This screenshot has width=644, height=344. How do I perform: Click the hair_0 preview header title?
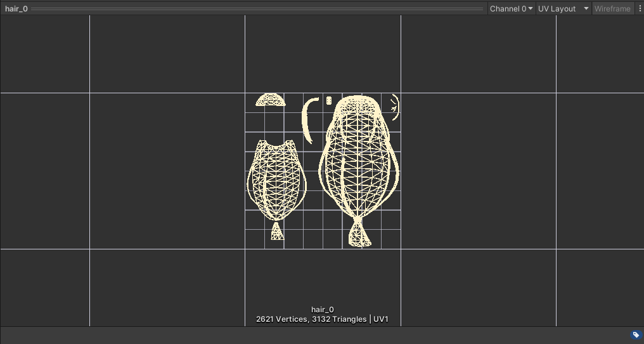click(16, 9)
